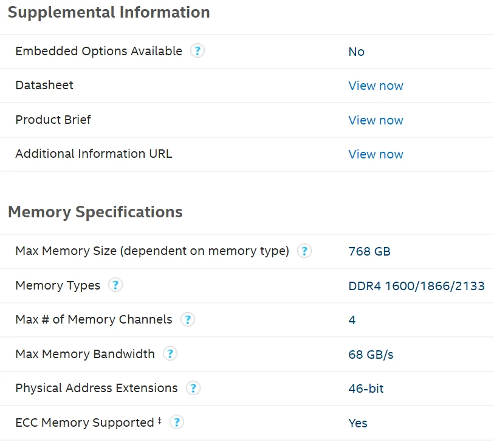494x448 pixels.
Task: Open Additional Information URL View now link
Action: click(376, 154)
